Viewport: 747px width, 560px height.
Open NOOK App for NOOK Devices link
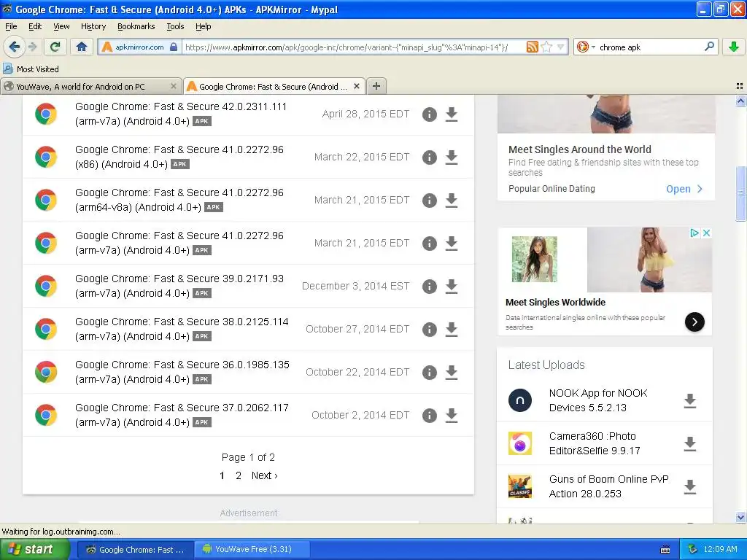click(x=598, y=400)
